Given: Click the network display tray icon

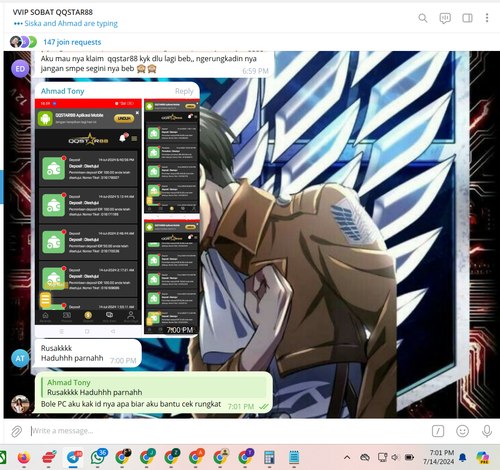Looking at the screenshot, I should [382, 457].
